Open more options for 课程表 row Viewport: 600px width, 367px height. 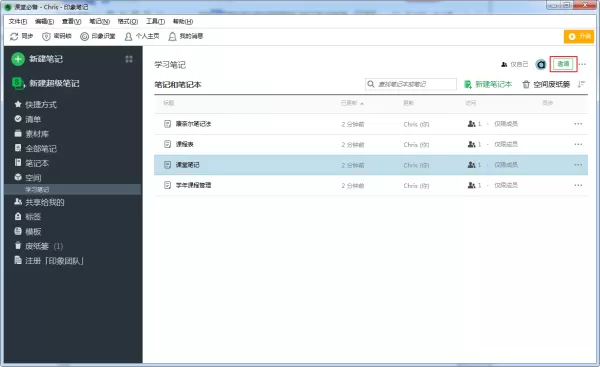(x=578, y=144)
